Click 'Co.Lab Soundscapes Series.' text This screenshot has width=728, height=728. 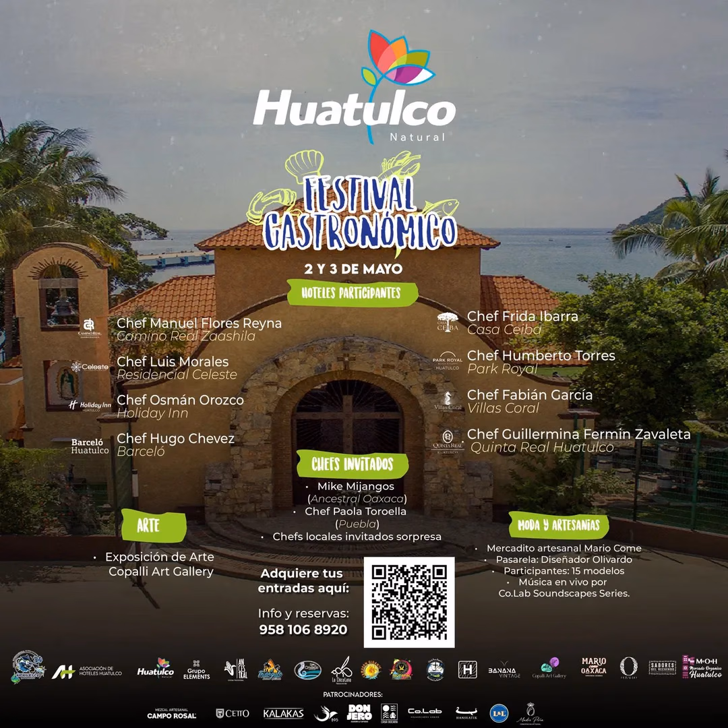coord(564,593)
